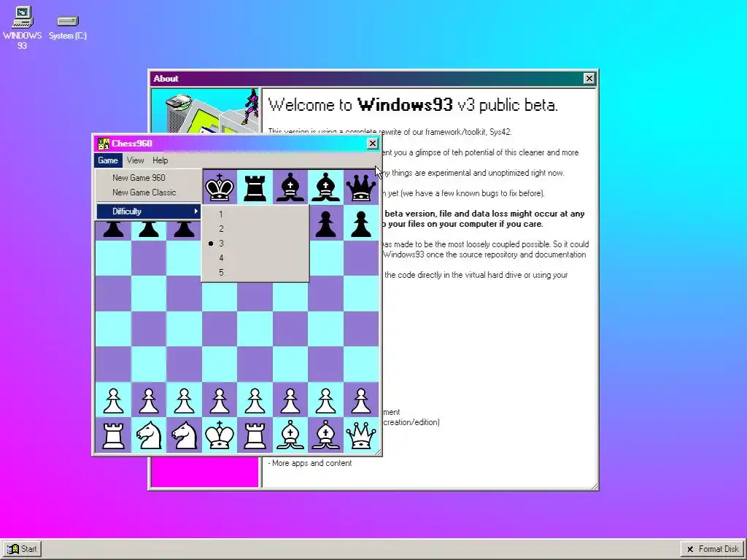Open the System (C:) drive icon
747x560 pixels.
(x=68, y=28)
